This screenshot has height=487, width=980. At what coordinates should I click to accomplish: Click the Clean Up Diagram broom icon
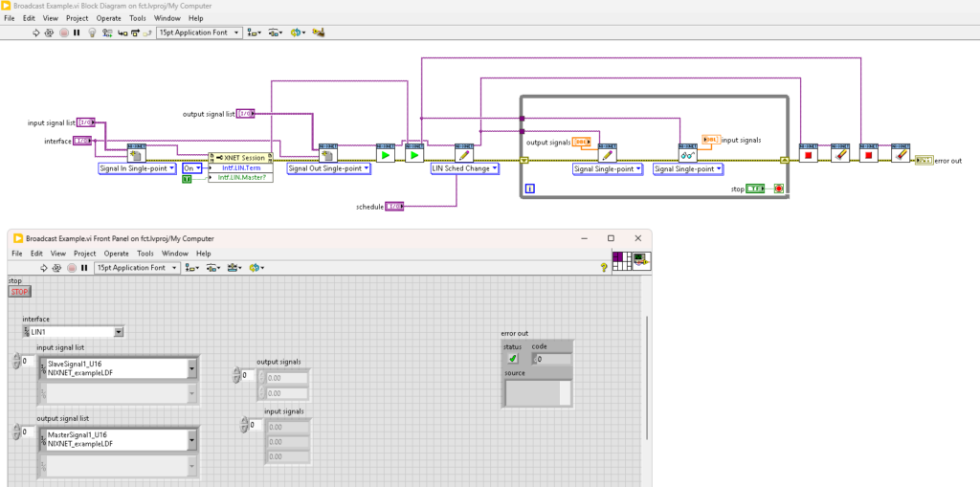point(319,32)
